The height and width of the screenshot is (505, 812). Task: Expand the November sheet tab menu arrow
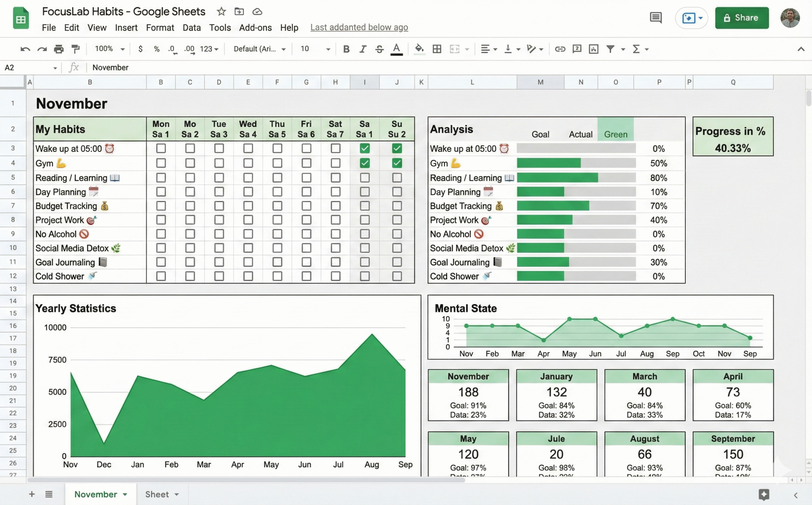tap(125, 495)
